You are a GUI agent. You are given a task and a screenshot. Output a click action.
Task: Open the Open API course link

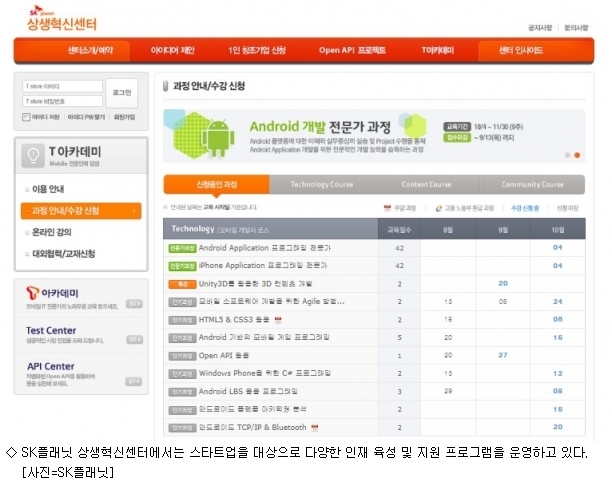pos(224,356)
